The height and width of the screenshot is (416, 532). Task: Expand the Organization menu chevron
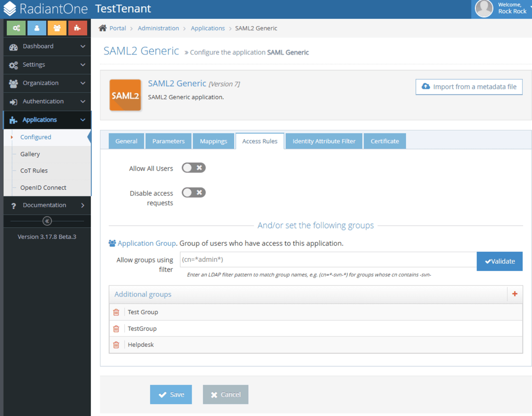tap(82, 83)
